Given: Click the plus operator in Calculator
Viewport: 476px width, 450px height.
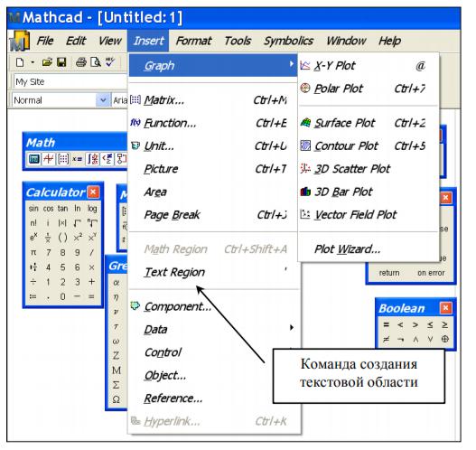Looking at the screenshot, I should 92,282.
